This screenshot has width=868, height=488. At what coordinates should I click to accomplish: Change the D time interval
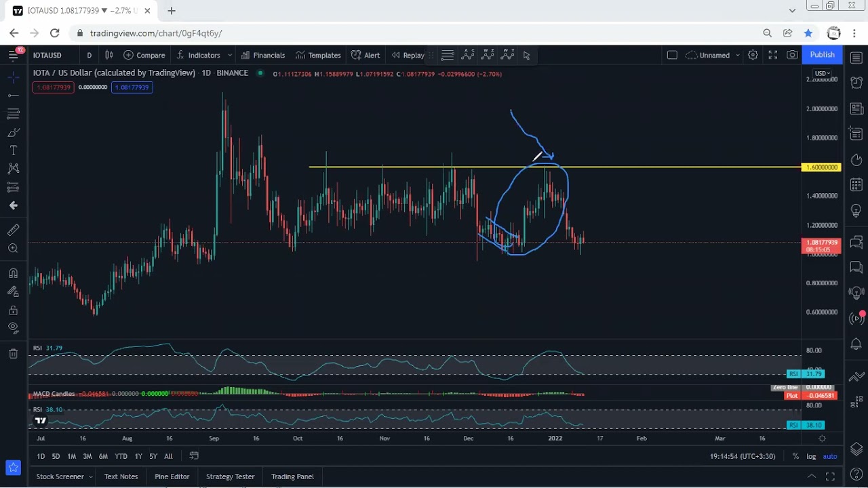click(x=89, y=55)
